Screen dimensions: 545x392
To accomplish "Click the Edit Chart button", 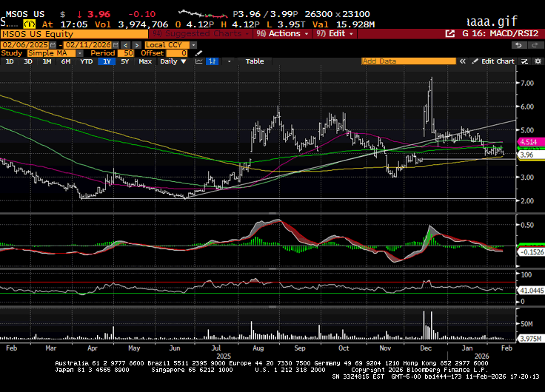I will [494, 61].
